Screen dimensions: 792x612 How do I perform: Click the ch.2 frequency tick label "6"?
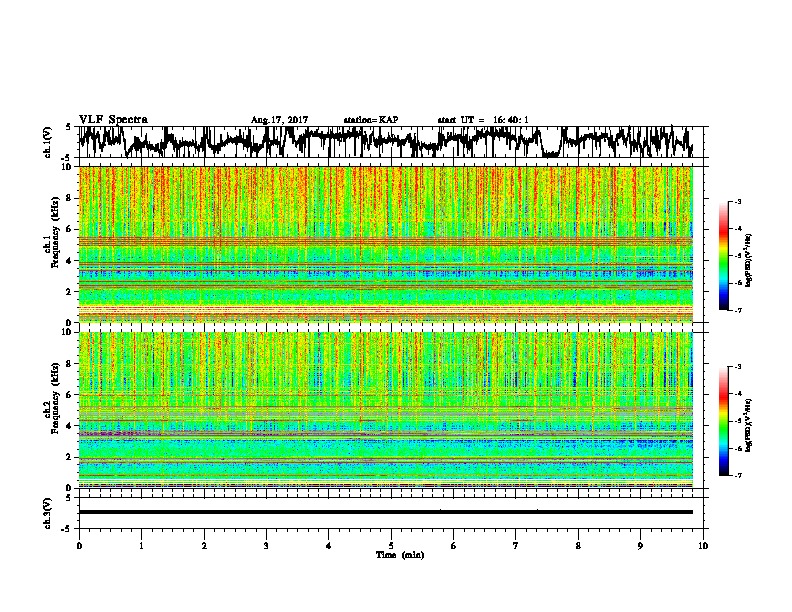tap(71, 395)
